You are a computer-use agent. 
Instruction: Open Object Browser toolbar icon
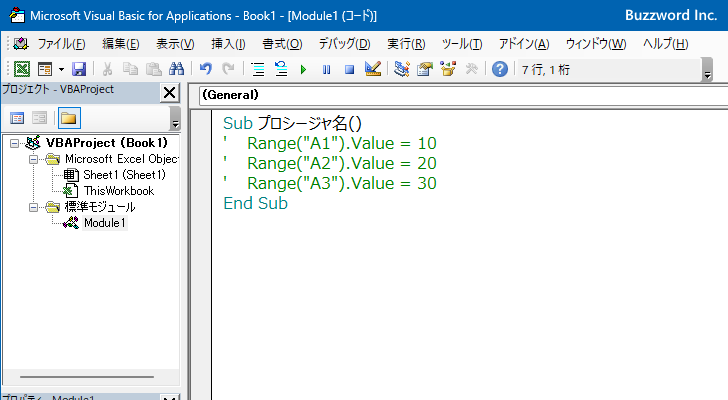[448, 69]
